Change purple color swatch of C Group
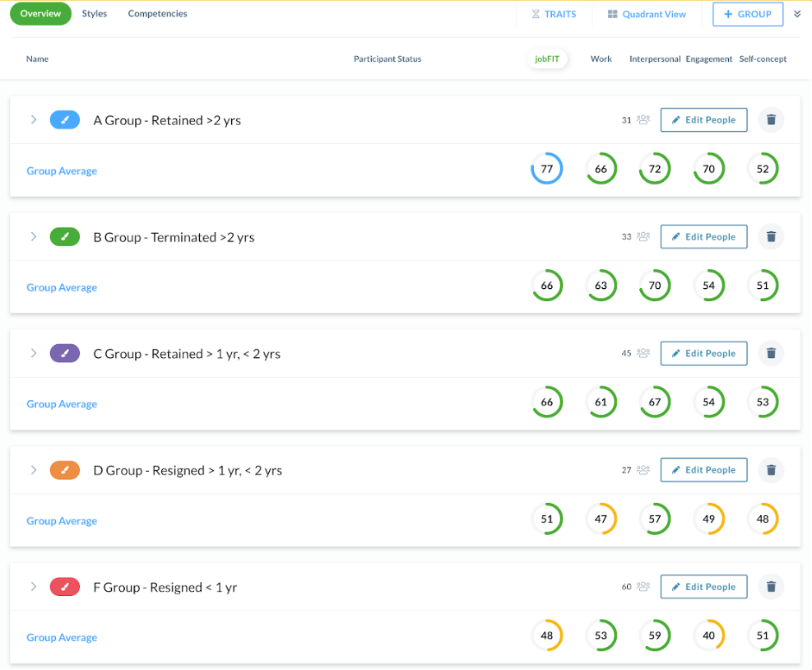Viewport: 812px width, 670px height. tap(65, 353)
